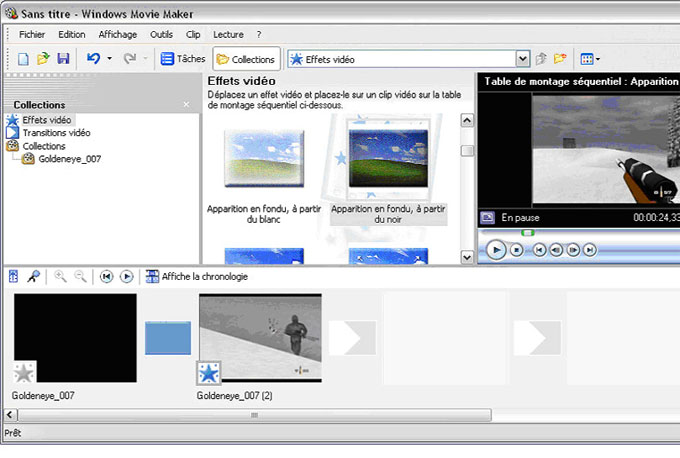Viewport: 680px width, 458px height.
Task: Create a new collection folder icon
Action: pos(560,59)
